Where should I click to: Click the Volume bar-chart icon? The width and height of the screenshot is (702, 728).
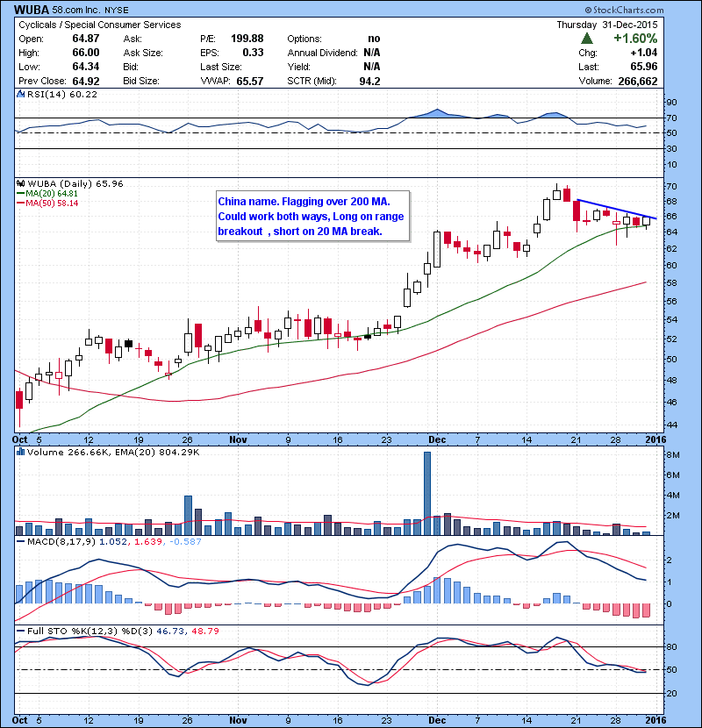(x=20, y=452)
